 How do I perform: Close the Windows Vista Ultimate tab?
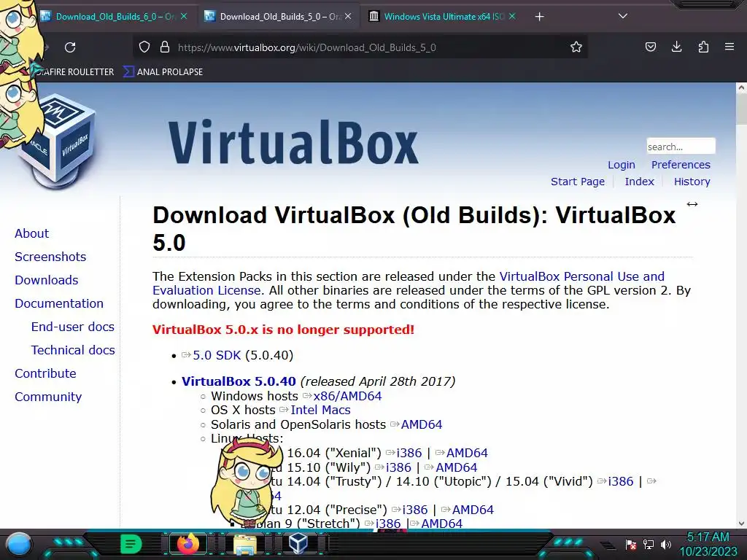click(x=512, y=16)
